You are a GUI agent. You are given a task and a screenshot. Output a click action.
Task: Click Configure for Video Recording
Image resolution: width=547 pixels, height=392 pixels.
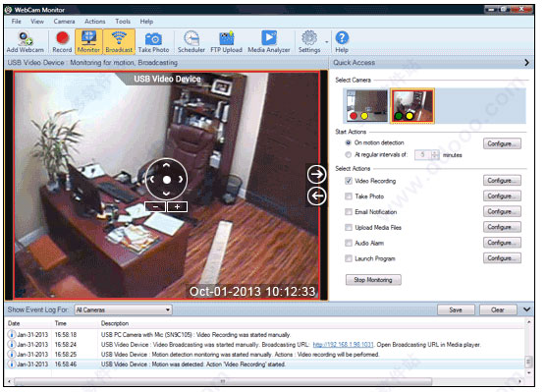pyautogui.click(x=502, y=181)
